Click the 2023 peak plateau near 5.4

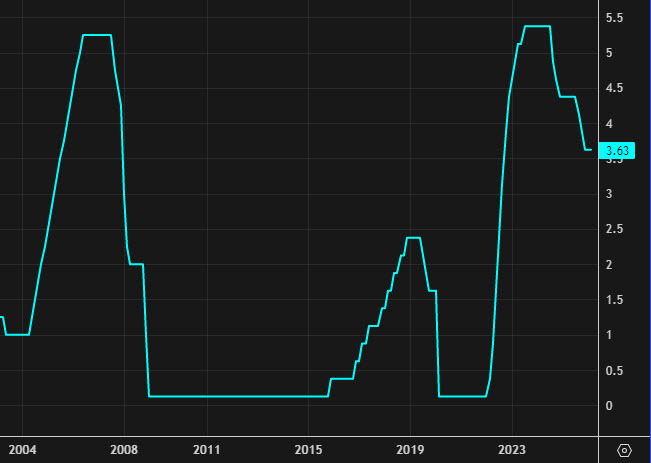coord(537,26)
